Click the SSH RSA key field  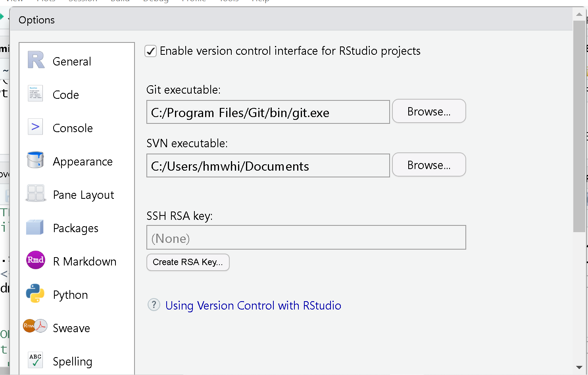tap(306, 237)
